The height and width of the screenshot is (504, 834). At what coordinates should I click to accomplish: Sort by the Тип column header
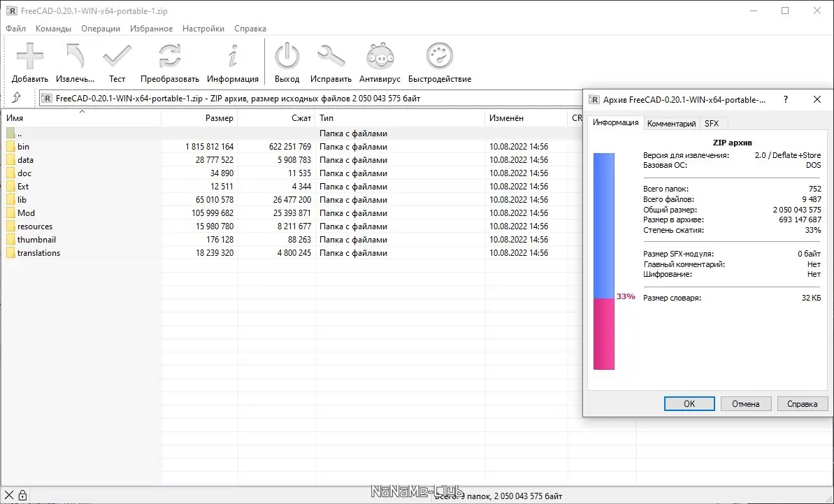[x=400, y=118]
